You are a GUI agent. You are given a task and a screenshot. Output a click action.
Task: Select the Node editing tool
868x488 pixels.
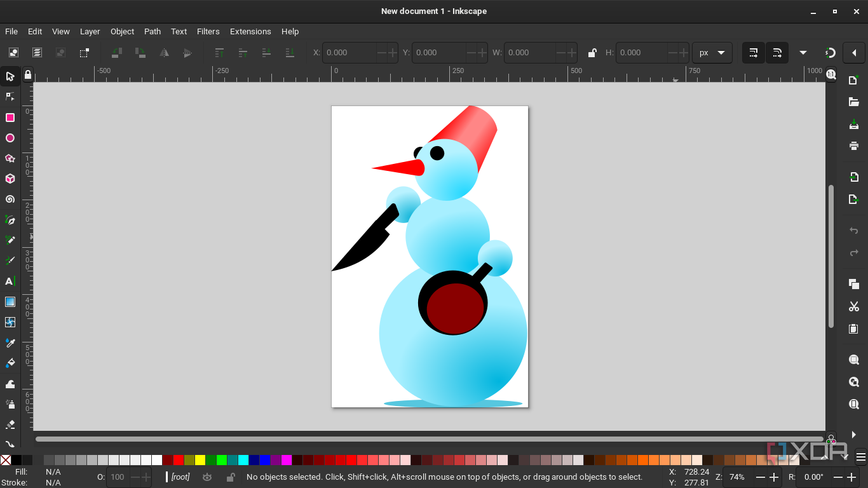coord(10,97)
